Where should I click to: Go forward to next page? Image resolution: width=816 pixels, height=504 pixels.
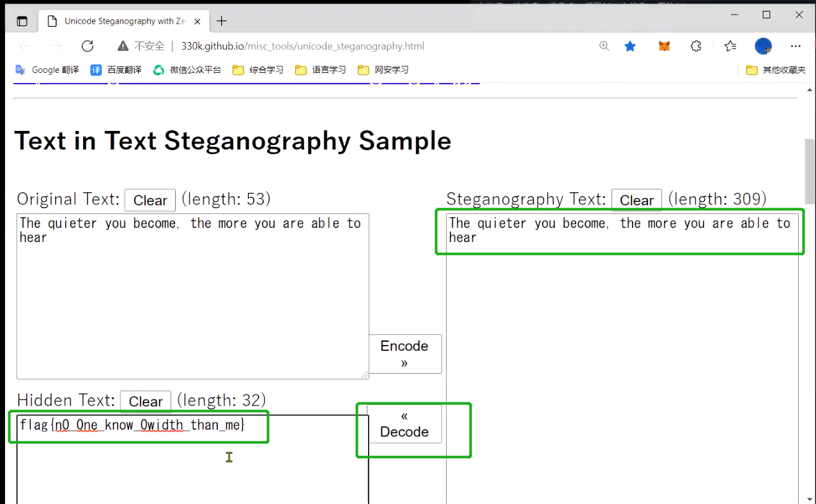[56, 46]
